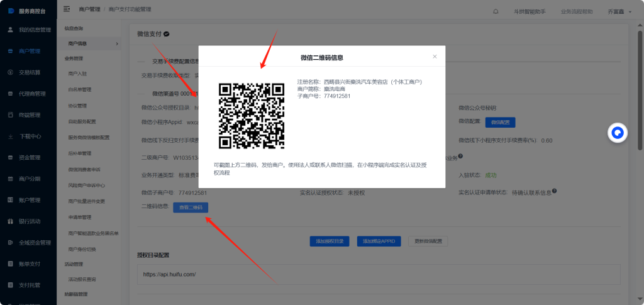This screenshot has height=305, width=644.
Task: Open the floating blue chat assistant icon
Action: [x=618, y=133]
